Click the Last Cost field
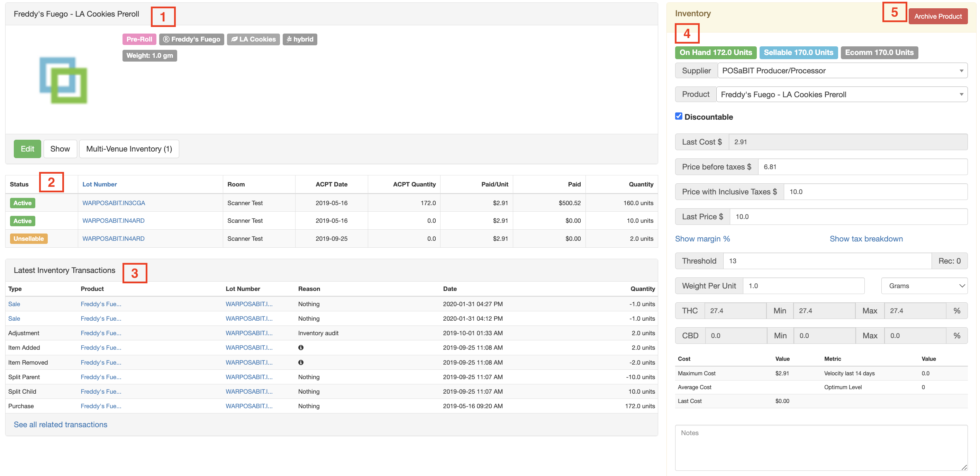980x476 pixels. pyautogui.click(x=848, y=142)
